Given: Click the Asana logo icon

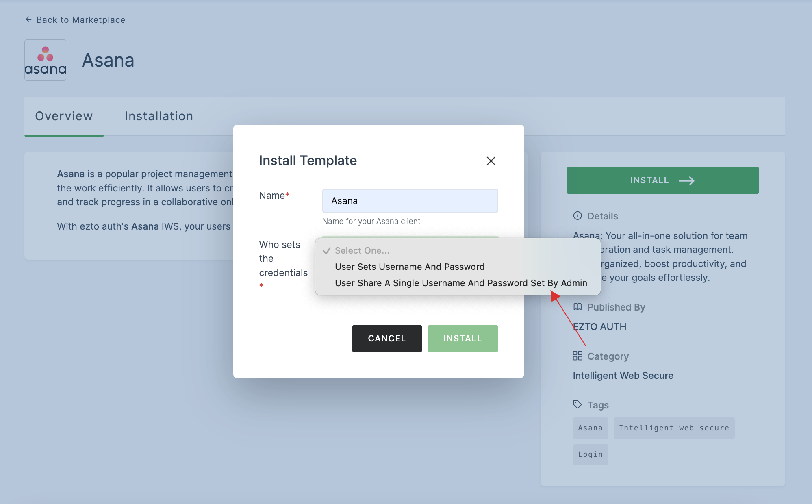Looking at the screenshot, I should pyautogui.click(x=45, y=59).
